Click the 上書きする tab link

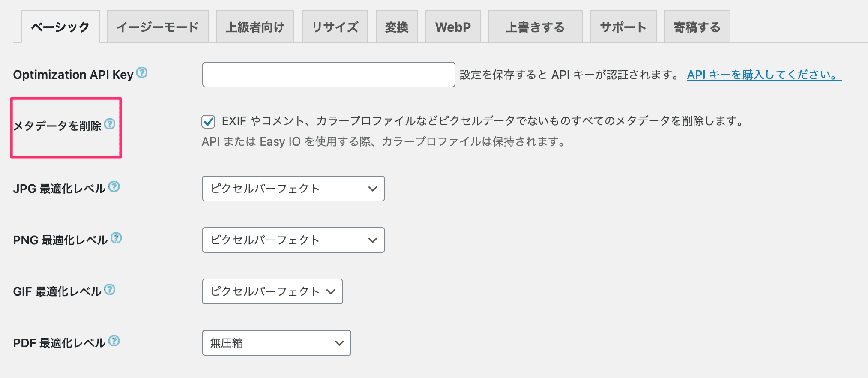[x=535, y=27]
